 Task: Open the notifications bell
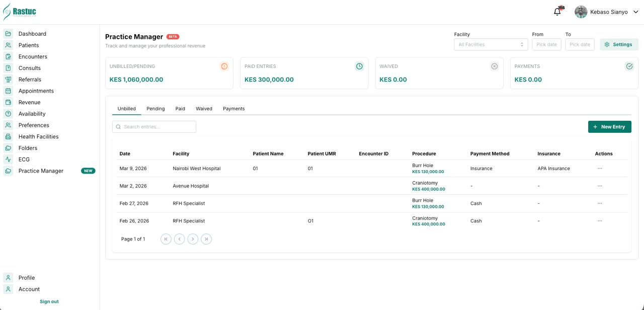(x=557, y=11)
